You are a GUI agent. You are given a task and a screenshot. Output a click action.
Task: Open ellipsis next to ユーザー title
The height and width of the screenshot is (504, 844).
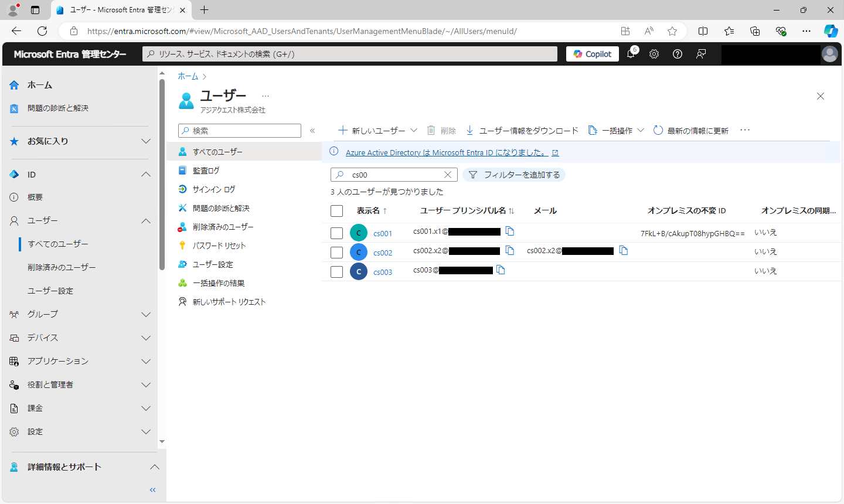click(x=266, y=96)
